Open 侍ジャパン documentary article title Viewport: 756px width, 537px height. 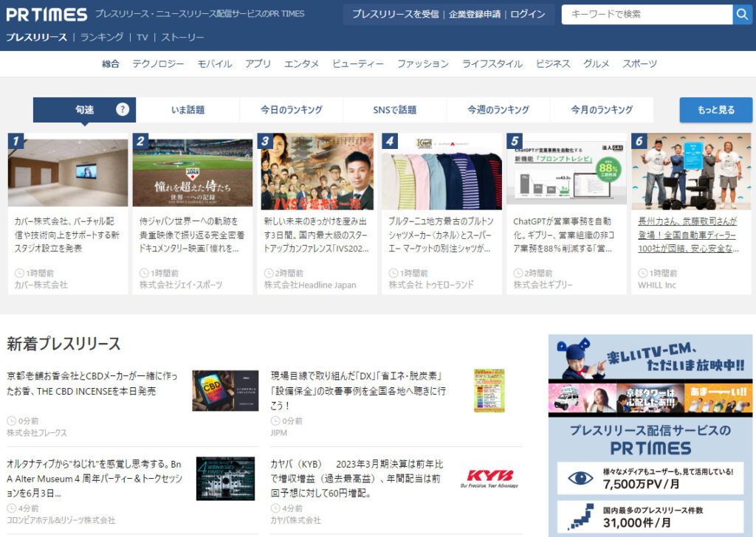click(192, 235)
